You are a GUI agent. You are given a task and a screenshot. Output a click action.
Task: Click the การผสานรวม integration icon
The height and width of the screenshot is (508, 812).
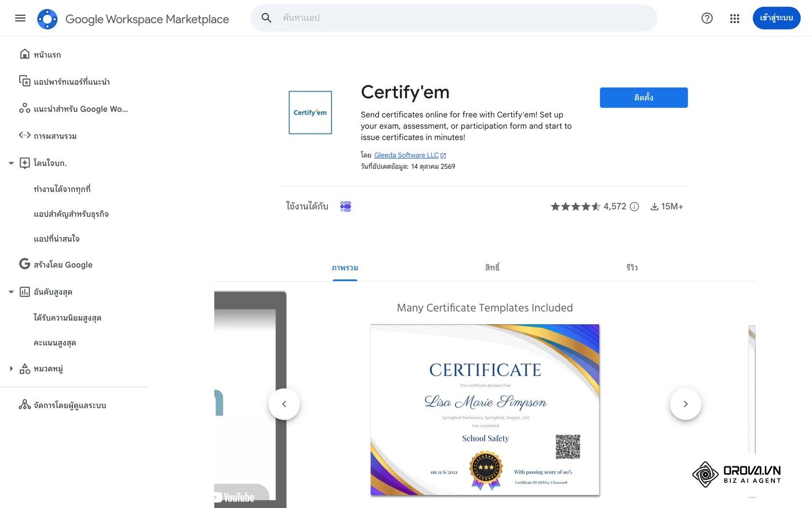24,135
